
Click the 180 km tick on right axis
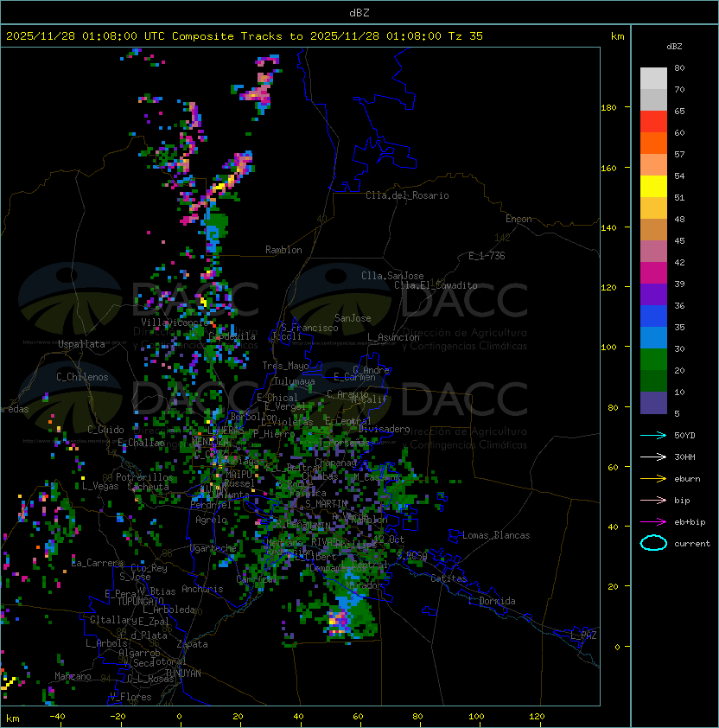[x=608, y=108]
